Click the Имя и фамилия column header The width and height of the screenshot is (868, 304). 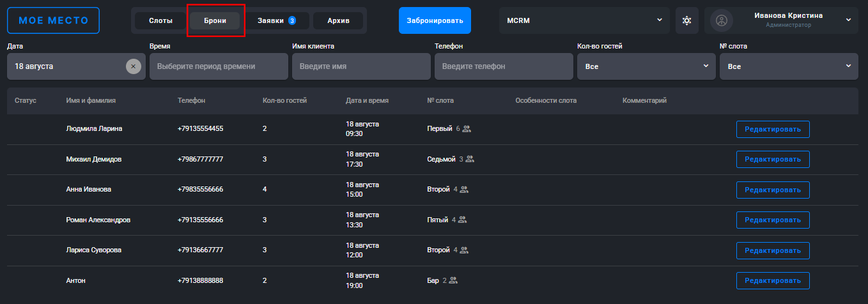tap(91, 101)
